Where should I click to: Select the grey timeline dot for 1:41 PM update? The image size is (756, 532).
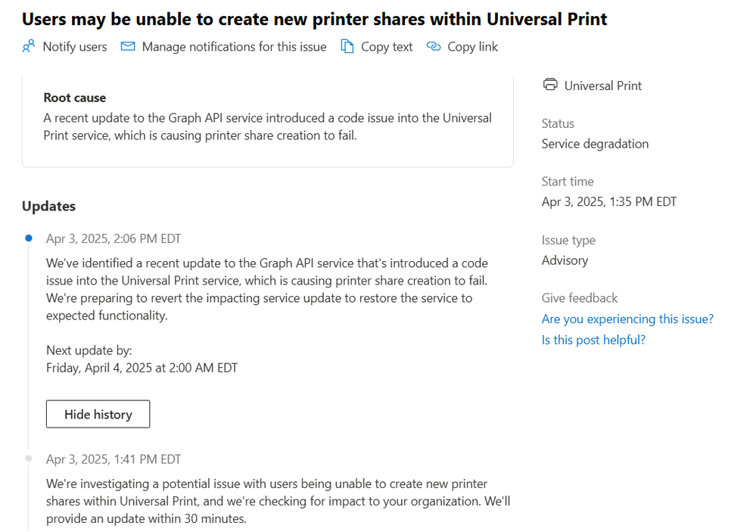pyautogui.click(x=29, y=459)
